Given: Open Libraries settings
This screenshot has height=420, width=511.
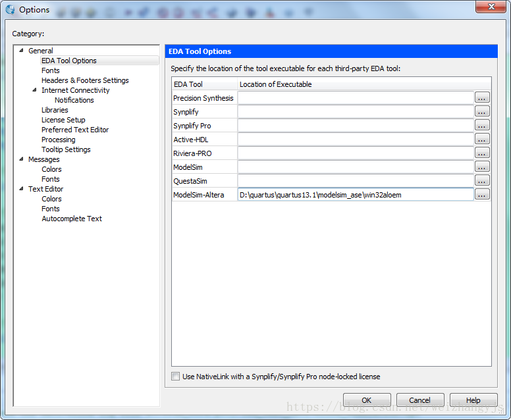Looking at the screenshot, I should click(55, 110).
